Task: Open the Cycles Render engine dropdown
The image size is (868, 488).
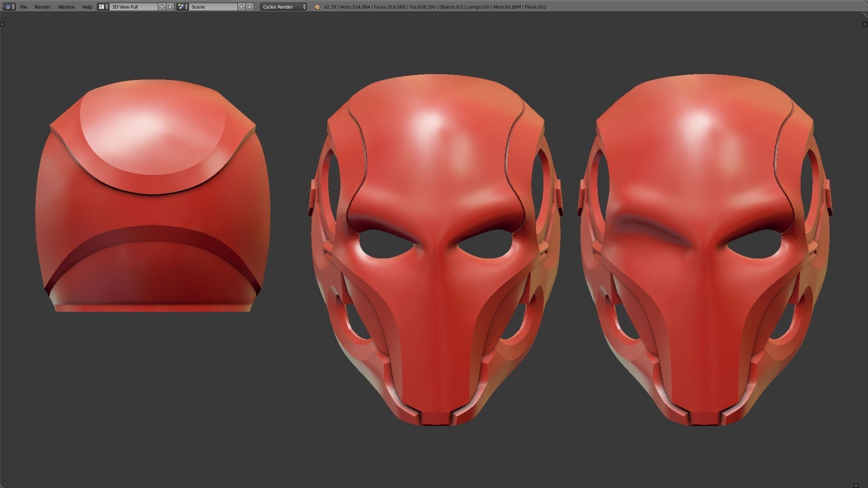Action: 283,7
